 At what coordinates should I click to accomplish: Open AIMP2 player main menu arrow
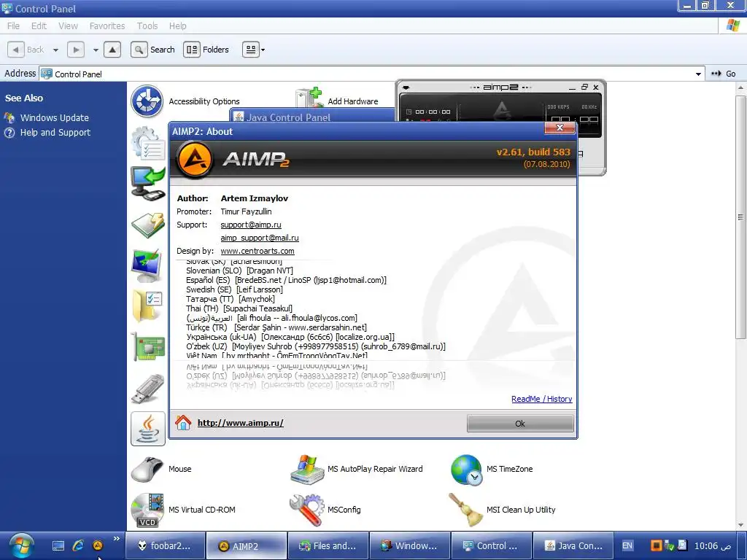tap(406, 87)
